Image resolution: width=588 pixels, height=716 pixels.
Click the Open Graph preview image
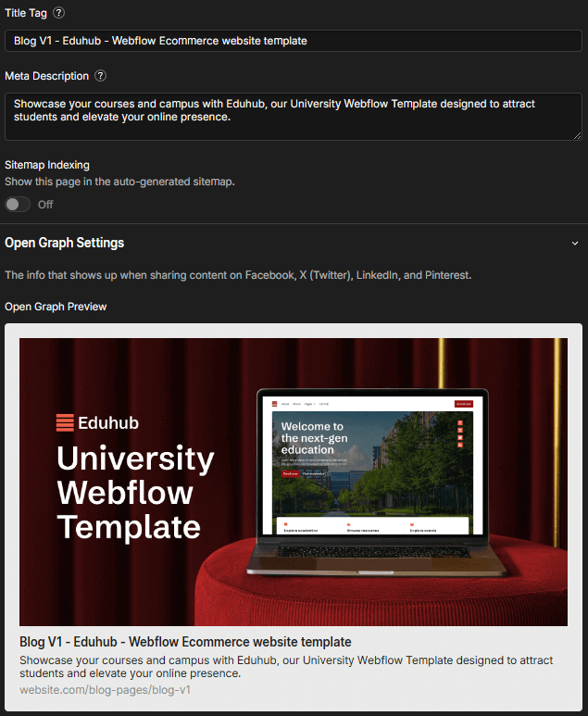[294, 482]
